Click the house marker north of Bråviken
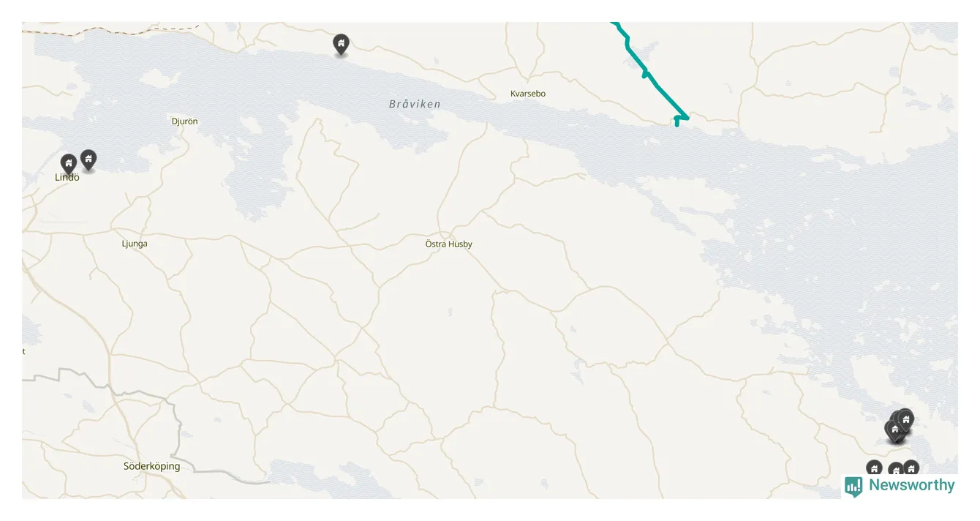This screenshot has height=521, width=980. (x=341, y=45)
